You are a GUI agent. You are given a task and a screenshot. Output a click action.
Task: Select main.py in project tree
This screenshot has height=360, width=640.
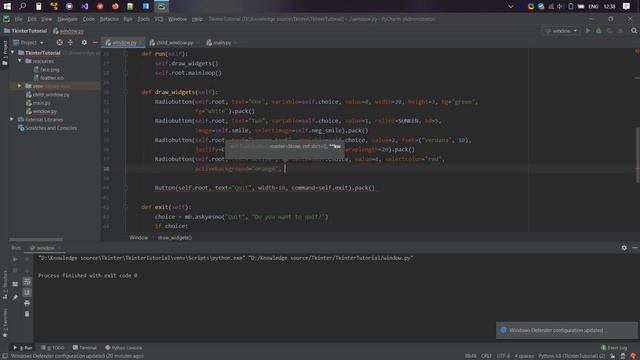41,103
